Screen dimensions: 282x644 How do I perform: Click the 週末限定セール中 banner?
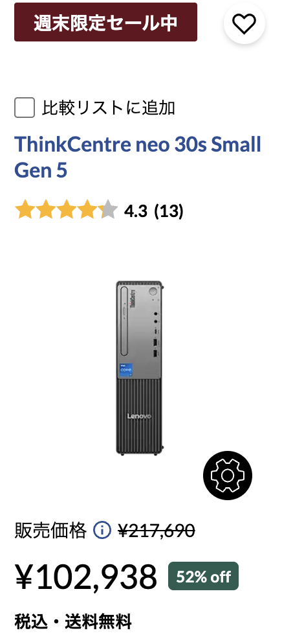[106, 22]
